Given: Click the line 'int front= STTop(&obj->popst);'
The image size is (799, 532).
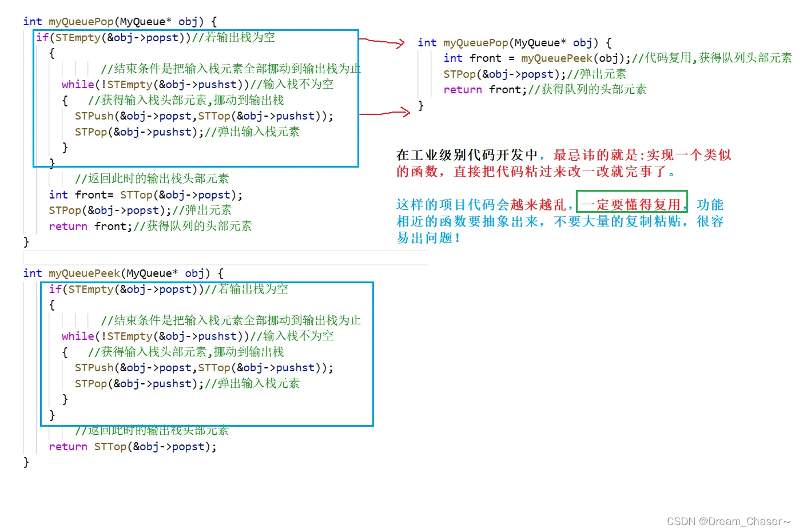Looking at the screenshot, I should (x=146, y=195).
